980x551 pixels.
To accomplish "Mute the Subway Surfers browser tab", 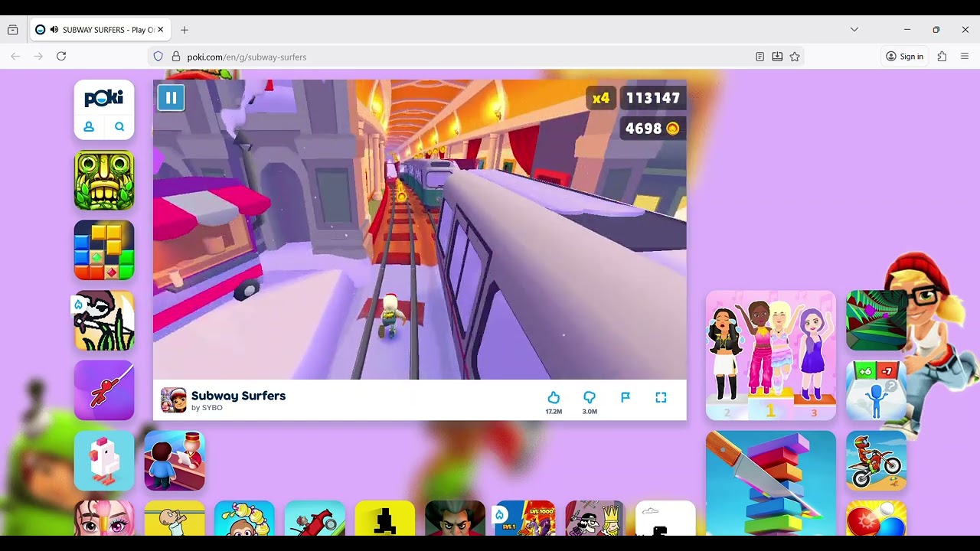I will (x=54, y=30).
